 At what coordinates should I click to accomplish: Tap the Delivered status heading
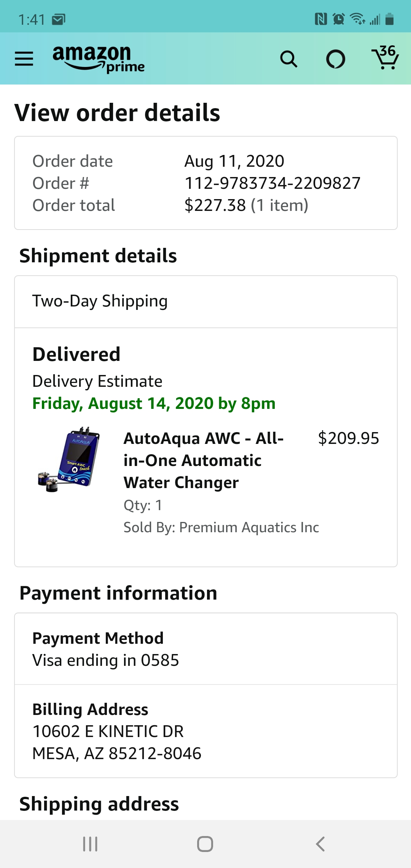[76, 354]
